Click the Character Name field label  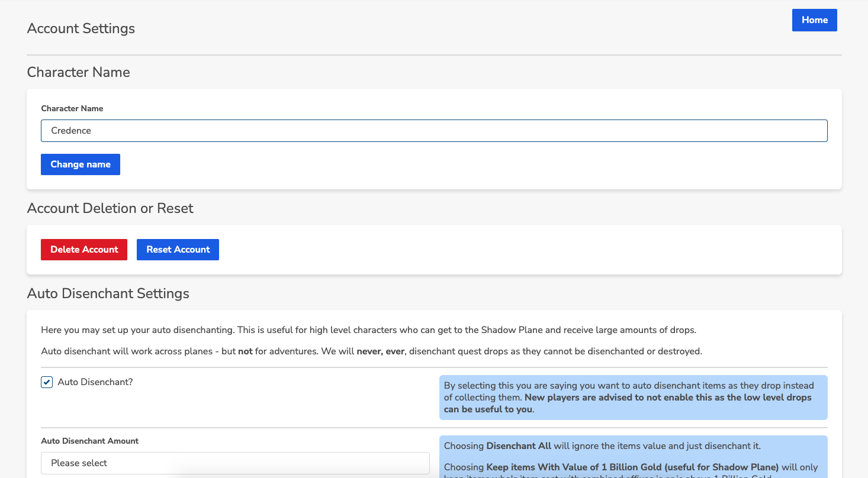click(x=72, y=108)
